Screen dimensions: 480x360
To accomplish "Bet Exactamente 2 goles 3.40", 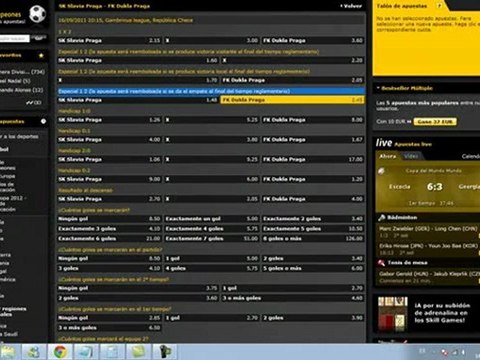I will tap(313, 219).
